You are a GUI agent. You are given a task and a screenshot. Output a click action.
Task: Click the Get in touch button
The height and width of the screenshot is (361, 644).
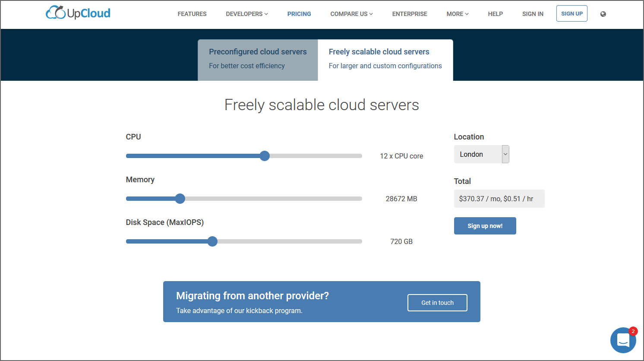click(x=437, y=303)
